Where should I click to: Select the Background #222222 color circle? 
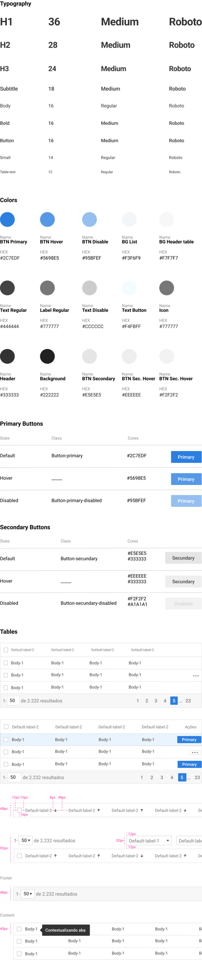[47, 356]
